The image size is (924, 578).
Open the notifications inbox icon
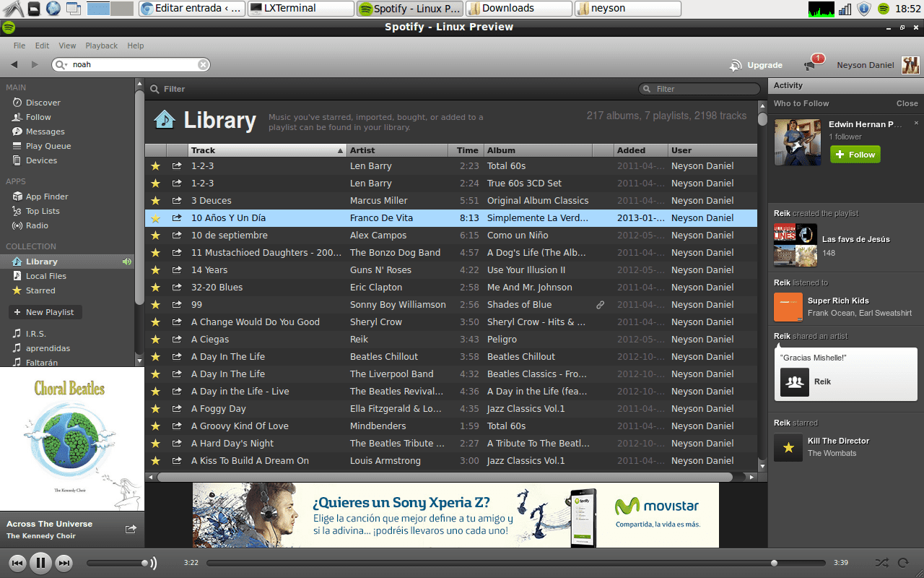click(810, 64)
